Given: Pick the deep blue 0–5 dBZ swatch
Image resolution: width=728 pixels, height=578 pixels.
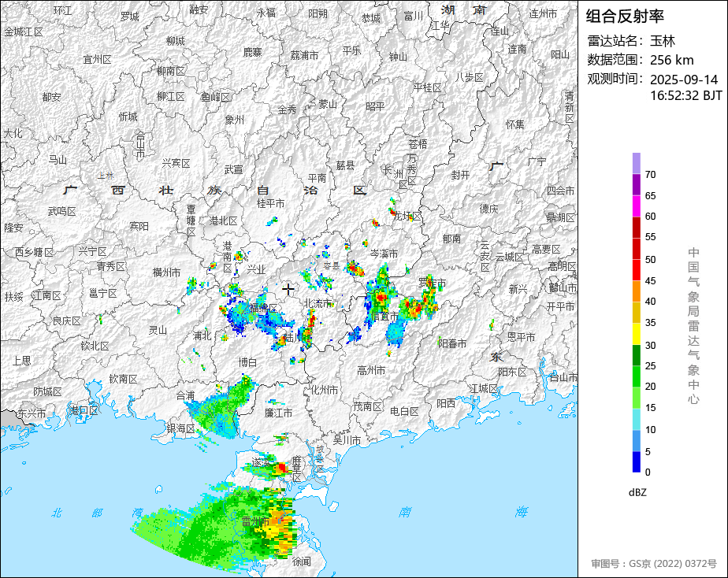Looking at the screenshot, I should point(636,461).
